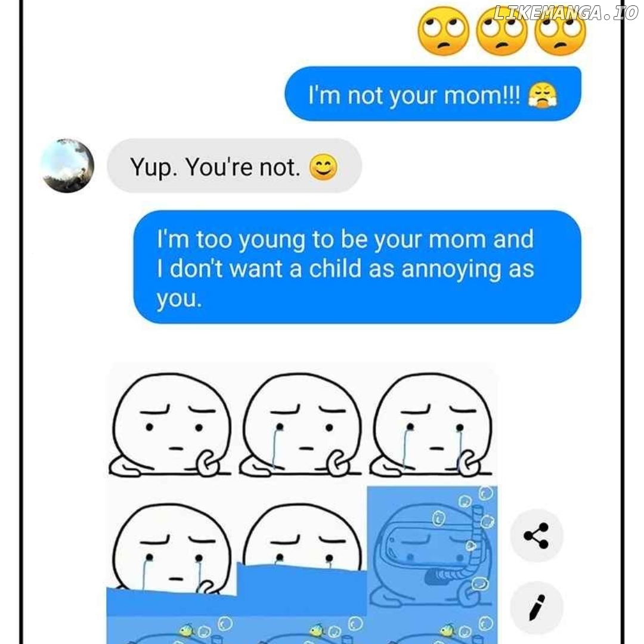Tap the meme face crying from both eyes
This screenshot has width=644, height=644.
[432, 425]
